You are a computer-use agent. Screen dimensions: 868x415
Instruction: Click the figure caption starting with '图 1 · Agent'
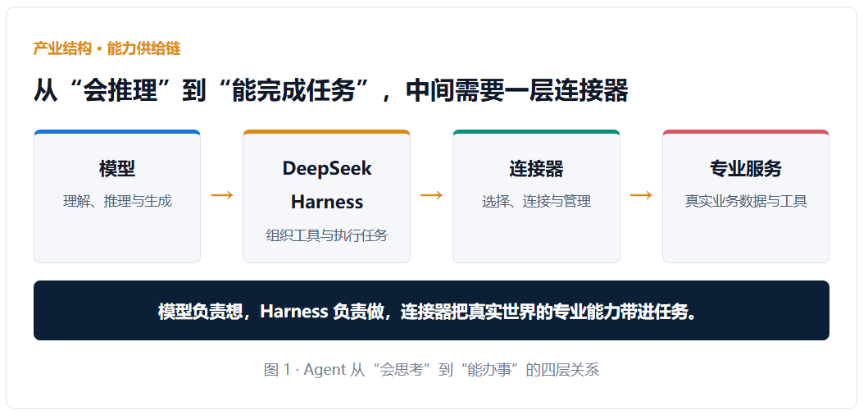[431, 370]
